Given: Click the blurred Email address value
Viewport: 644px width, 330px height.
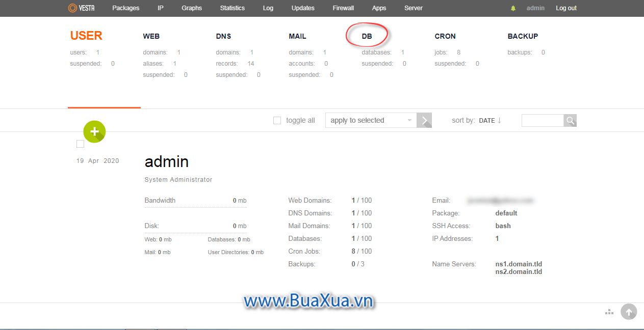Looking at the screenshot, I should (x=501, y=200).
